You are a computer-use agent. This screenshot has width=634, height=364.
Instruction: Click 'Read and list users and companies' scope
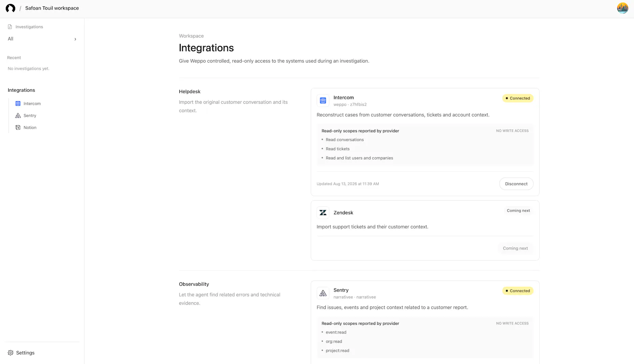(x=359, y=158)
